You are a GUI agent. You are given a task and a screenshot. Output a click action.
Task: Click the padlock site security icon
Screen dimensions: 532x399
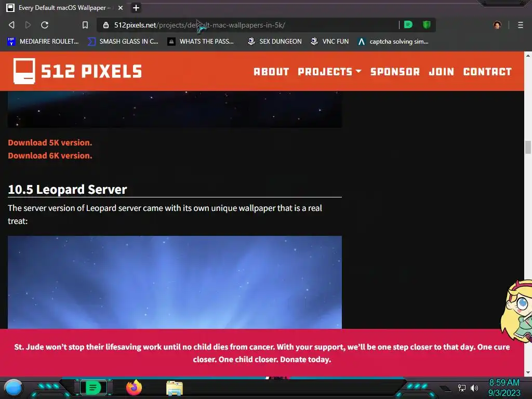106,25
